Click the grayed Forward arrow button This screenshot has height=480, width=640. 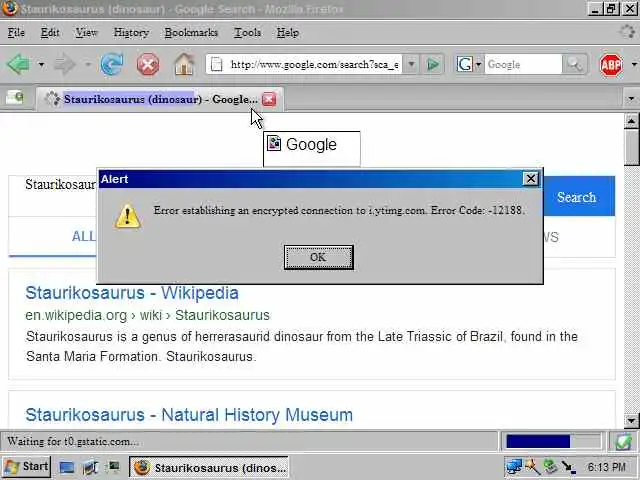click(65, 64)
